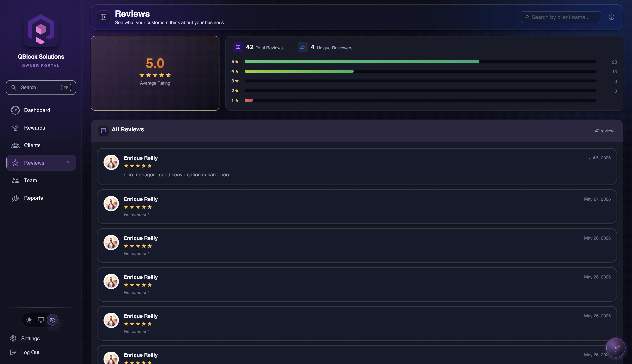Click the 2-star rating row label
The width and height of the screenshot is (632, 364).
pyautogui.click(x=235, y=91)
